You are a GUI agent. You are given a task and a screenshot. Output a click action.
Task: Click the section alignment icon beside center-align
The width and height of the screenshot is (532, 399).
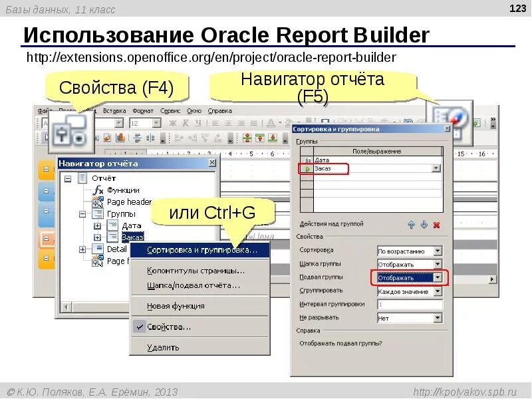tap(150, 138)
